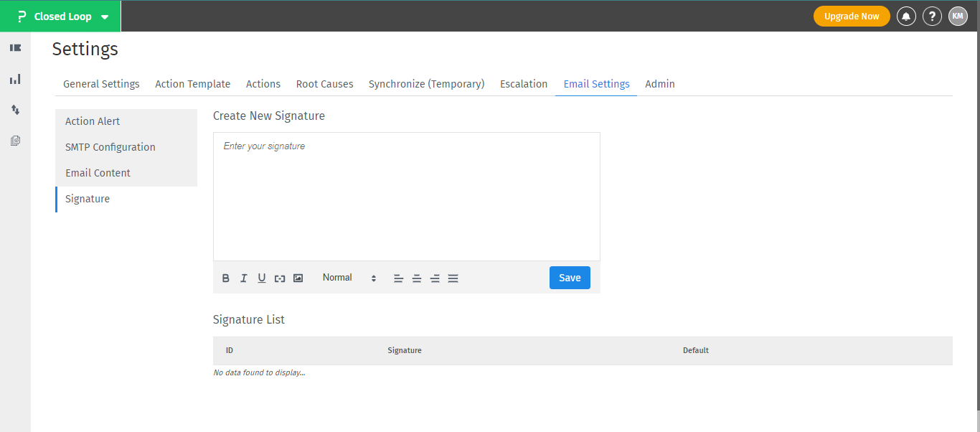The width and height of the screenshot is (980, 432).
Task: Click the up-down arrows sidebar icon
Action: pos(15,110)
